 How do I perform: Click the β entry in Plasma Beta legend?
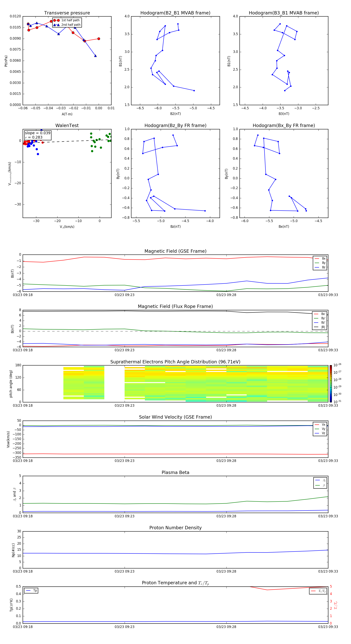tap(320, 485)
